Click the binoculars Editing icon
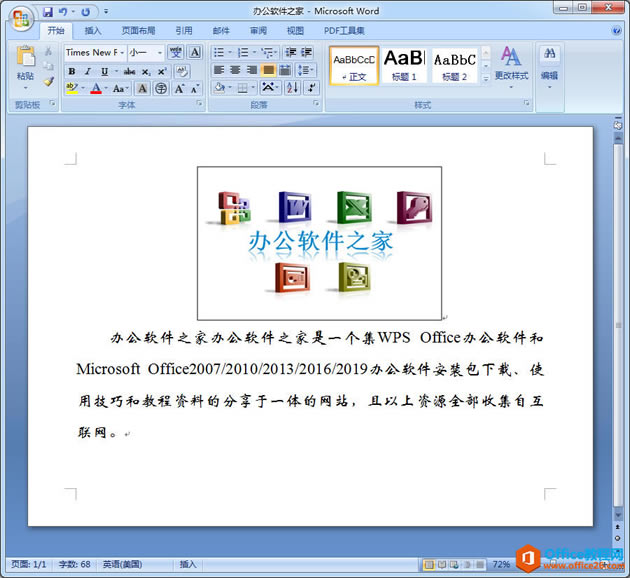Viewport: 630px width, 578px height. click(x=549, y=54)
